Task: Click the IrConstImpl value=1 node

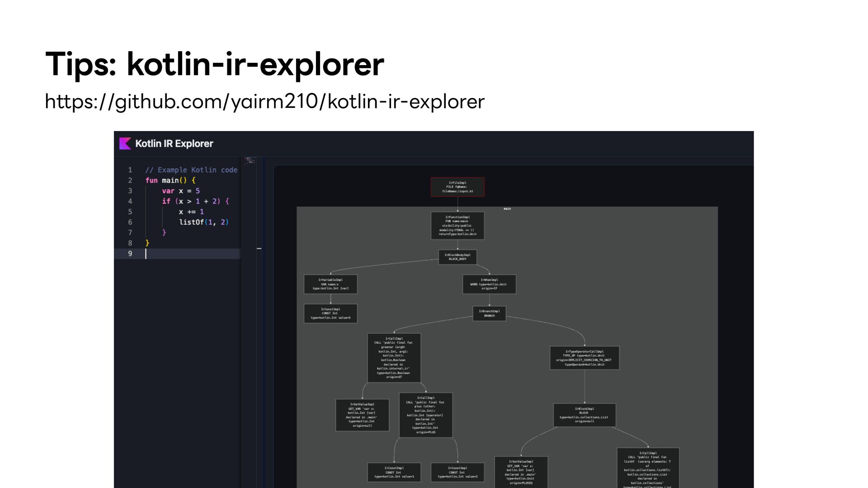Action: click(394, 472)
